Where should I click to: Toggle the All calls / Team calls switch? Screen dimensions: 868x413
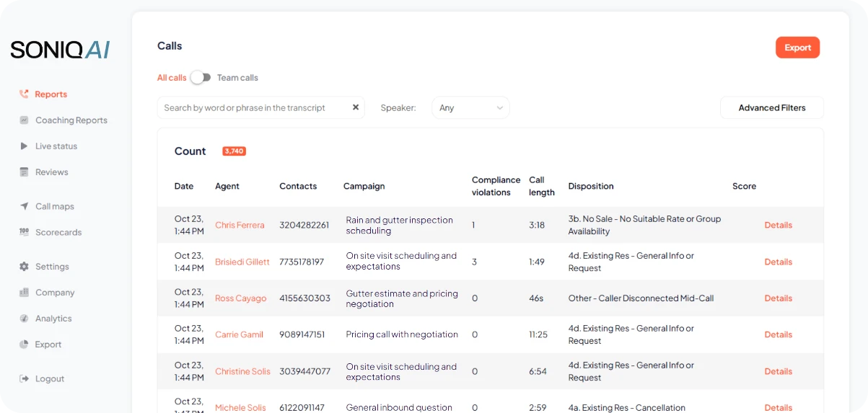click(201, 77)
